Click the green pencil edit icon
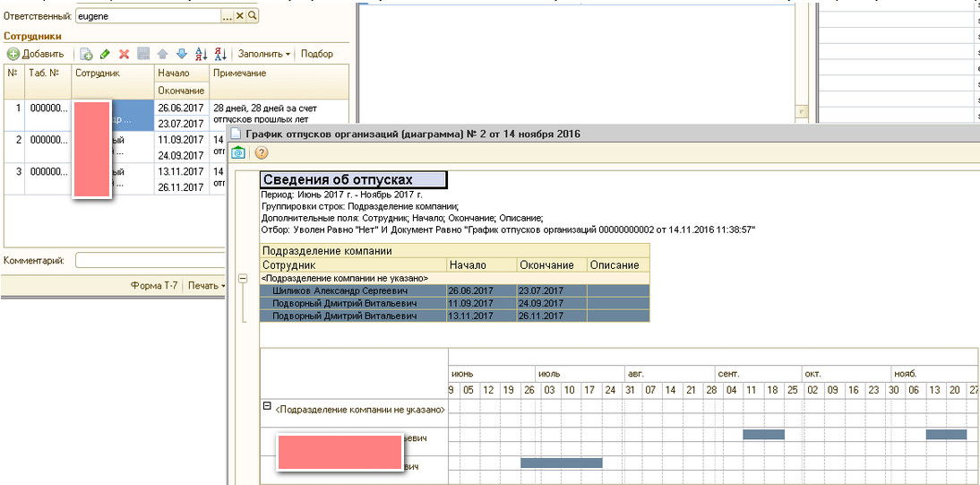This screenshot has width=980, height=485. pyautogui.click(x=106, y=54)
